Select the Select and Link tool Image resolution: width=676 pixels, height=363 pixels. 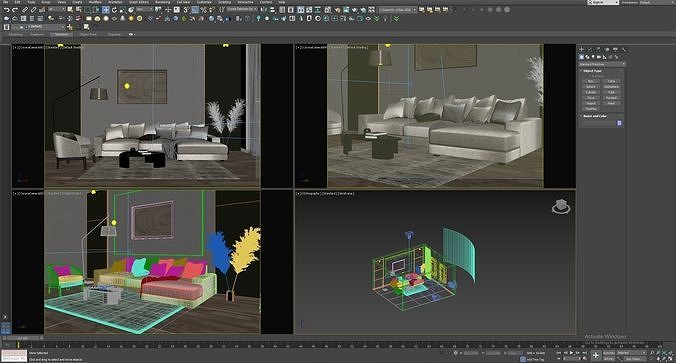coord(25,9)
